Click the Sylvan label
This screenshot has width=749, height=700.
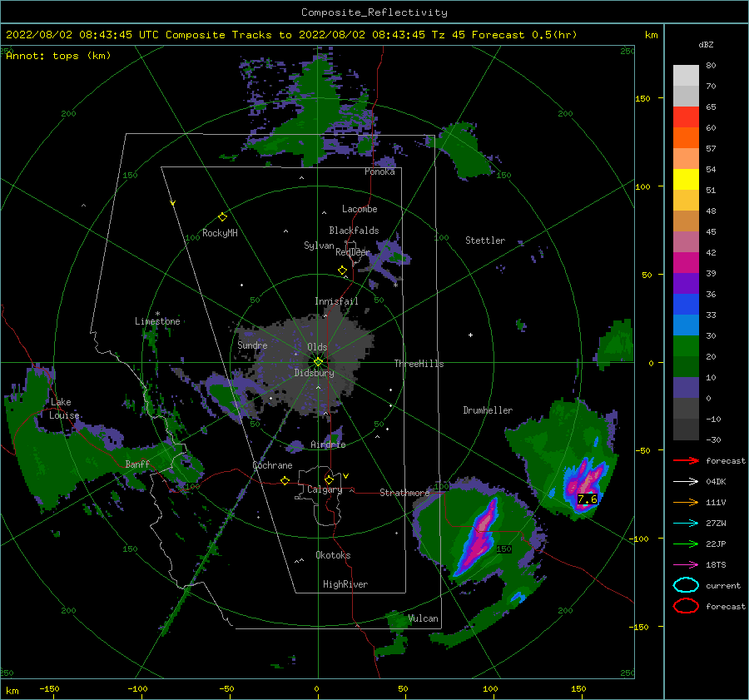coord(319,246)
